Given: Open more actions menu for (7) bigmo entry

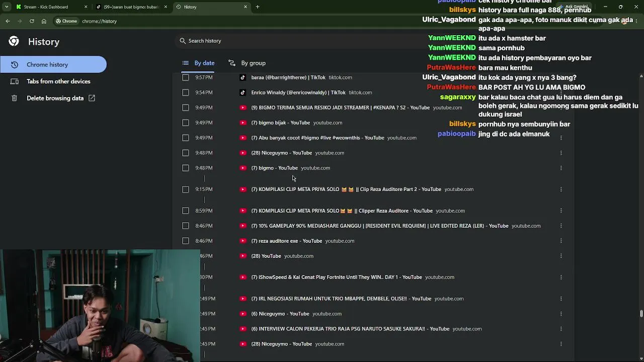Looking at the screenshot, I should [561, 168].
